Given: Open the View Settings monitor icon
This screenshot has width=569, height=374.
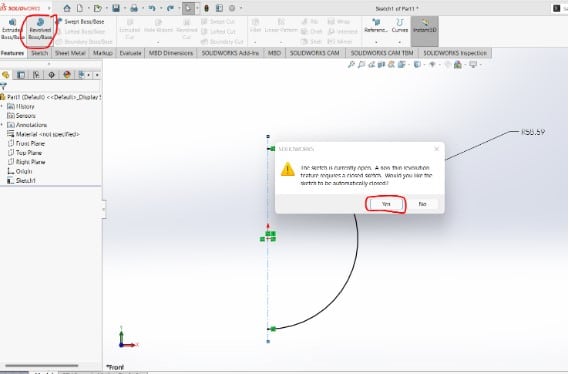Looking at the screenshot, I should pyautogui.click(x=473, y=65).
